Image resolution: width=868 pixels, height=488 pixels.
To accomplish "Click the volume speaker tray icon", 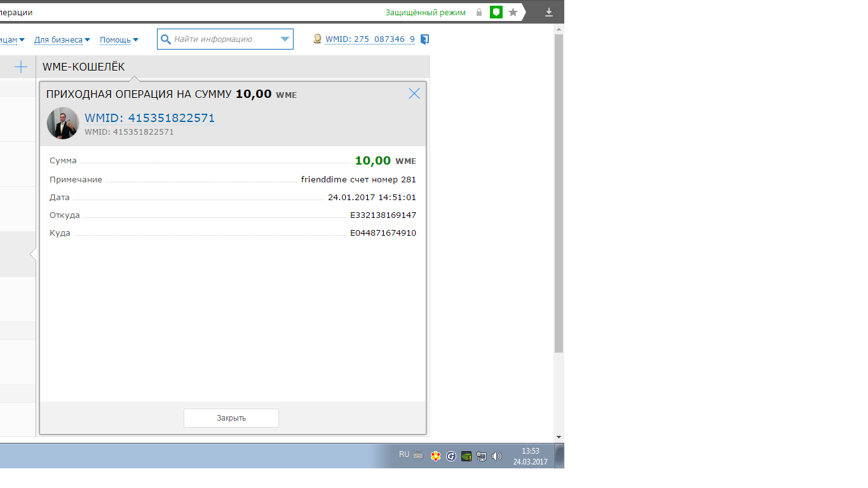I will tap(497, 456).
